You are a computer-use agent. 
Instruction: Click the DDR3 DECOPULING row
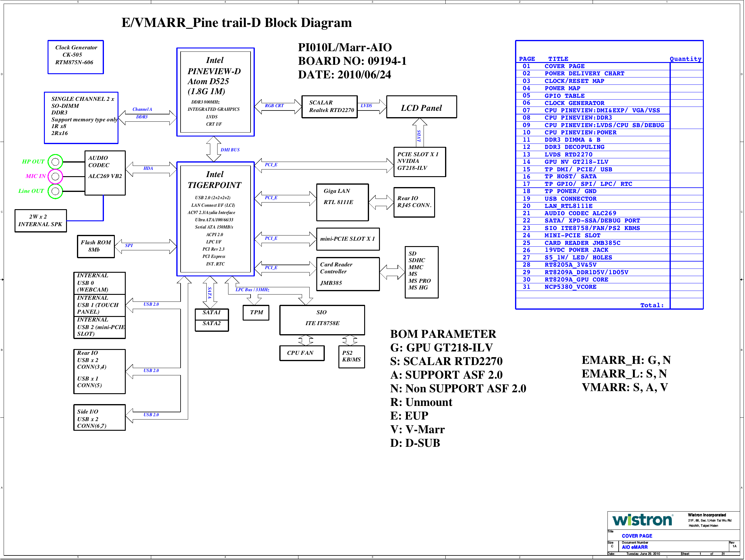(609, 147)
